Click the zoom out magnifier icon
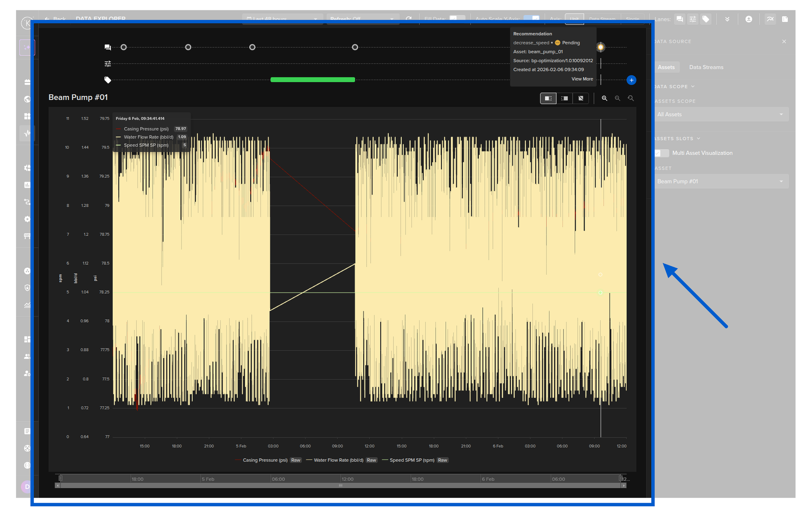 click(617, 98)
